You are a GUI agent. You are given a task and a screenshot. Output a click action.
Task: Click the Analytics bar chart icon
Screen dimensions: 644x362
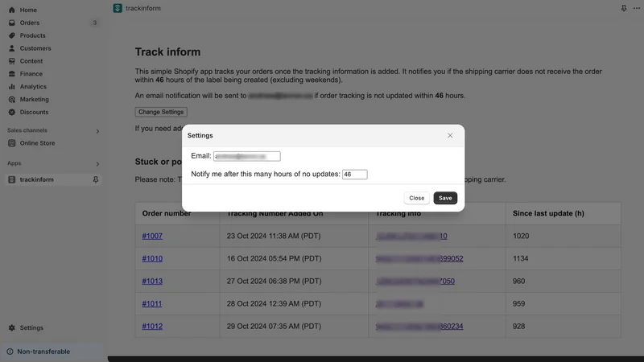[12, 87]
